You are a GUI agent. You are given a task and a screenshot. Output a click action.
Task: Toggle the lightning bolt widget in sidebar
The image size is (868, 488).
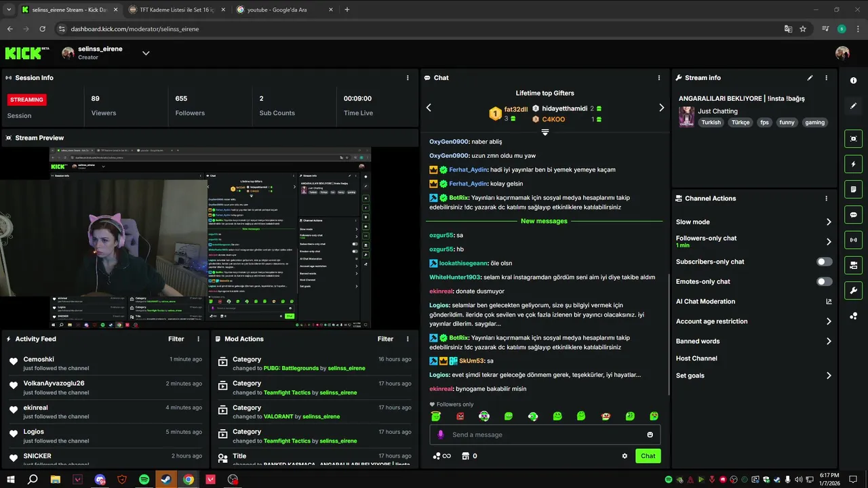click(x=853, y=164)
